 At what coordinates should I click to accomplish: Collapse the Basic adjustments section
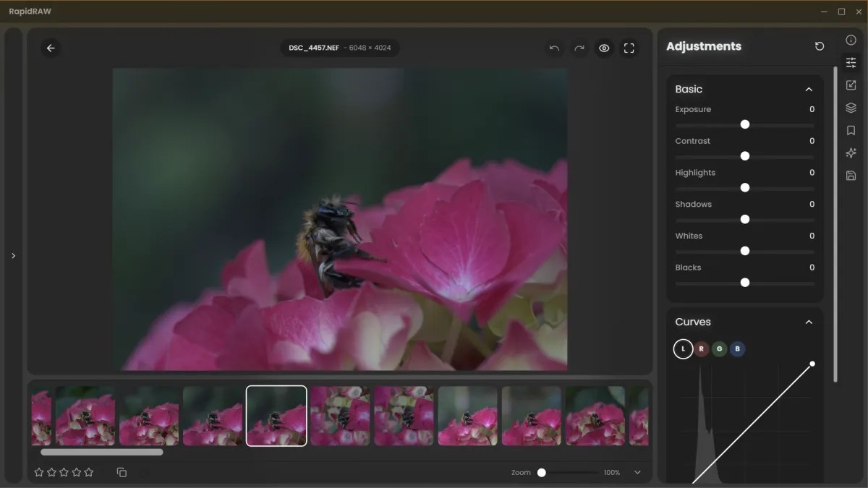pyautogui.click(x=809, y=90)
